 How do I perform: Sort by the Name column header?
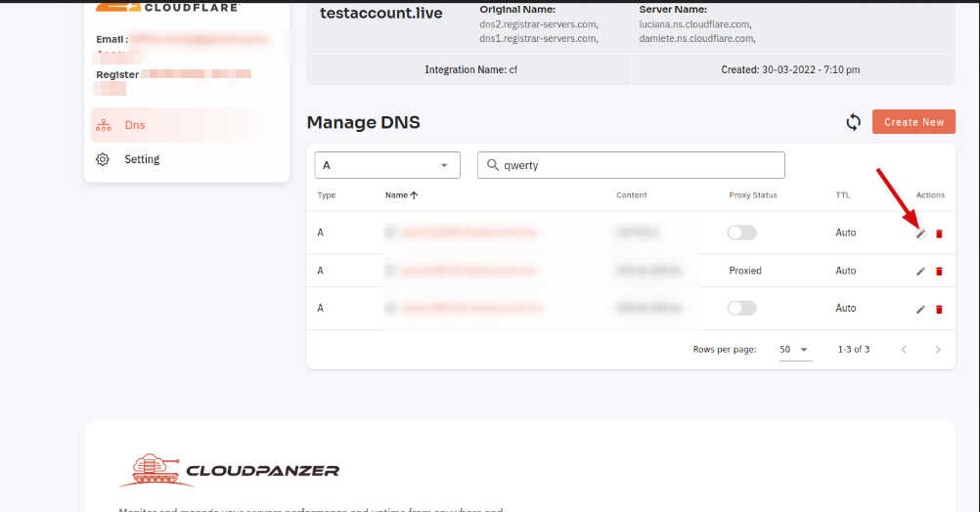pyautogui.click(x=396, y=194)
